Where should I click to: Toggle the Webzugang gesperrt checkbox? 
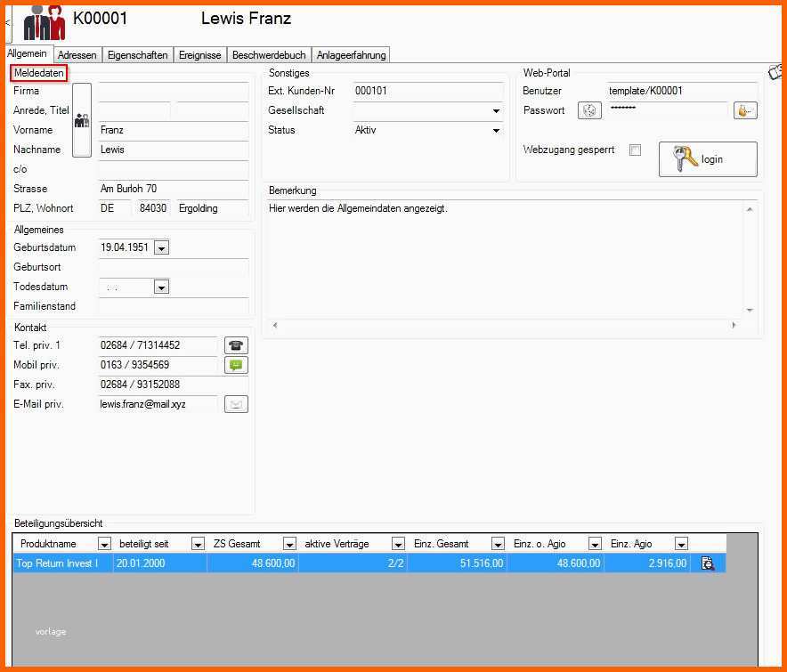pyautogui.click(x=635, y=150)
